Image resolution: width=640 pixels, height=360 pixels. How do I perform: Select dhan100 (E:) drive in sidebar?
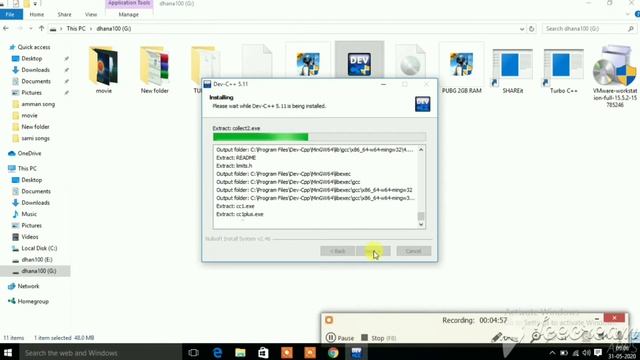(37, 260)
